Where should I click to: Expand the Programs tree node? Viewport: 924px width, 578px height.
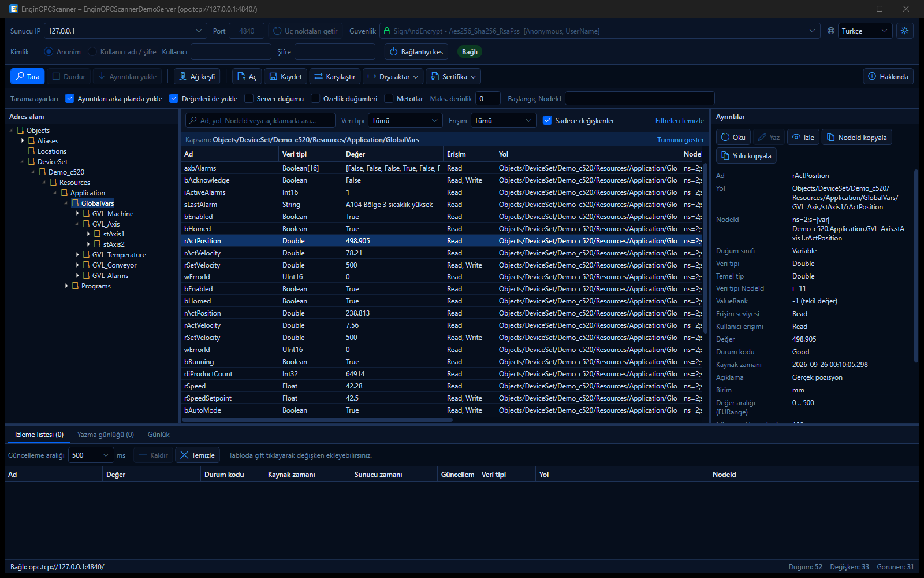(66, 286)
